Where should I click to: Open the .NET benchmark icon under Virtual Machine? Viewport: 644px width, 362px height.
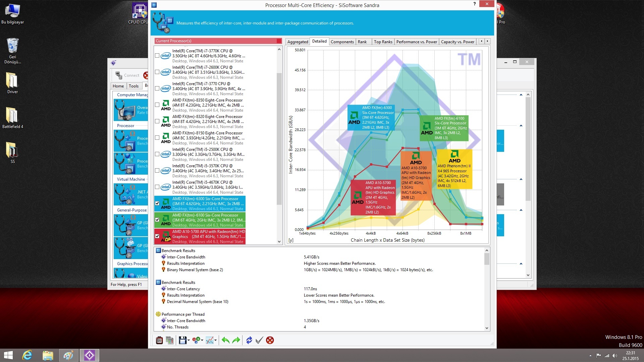(x=131, y=194)
